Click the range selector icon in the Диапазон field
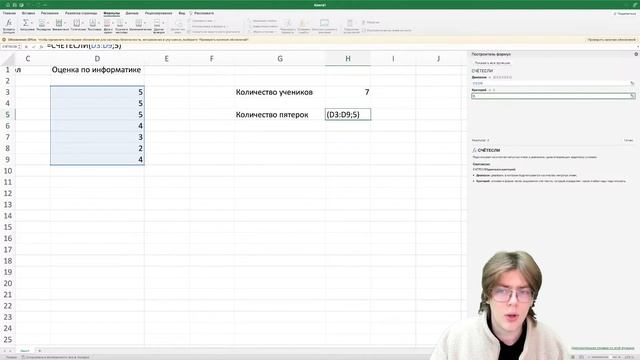The height and width of the screenshot is (360, 640). click(632, 83)
